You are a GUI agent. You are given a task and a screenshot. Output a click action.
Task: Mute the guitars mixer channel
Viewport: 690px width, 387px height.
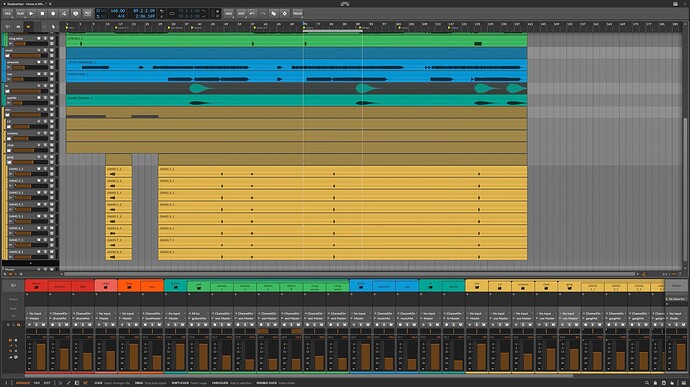tap(183, 325)
